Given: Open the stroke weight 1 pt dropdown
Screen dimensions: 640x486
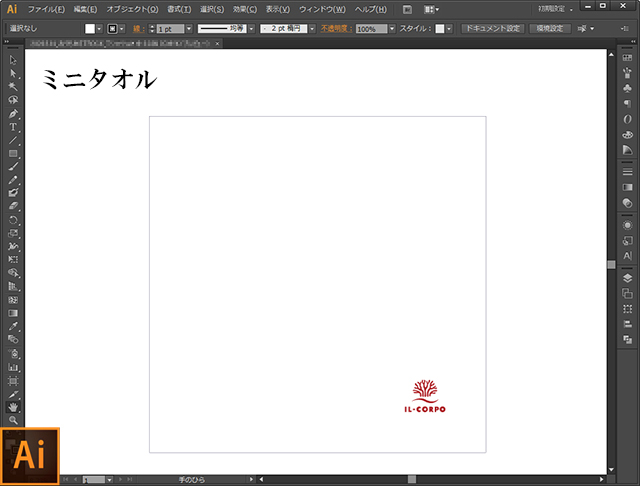Looking at the screenshot, I should (187, 29).
